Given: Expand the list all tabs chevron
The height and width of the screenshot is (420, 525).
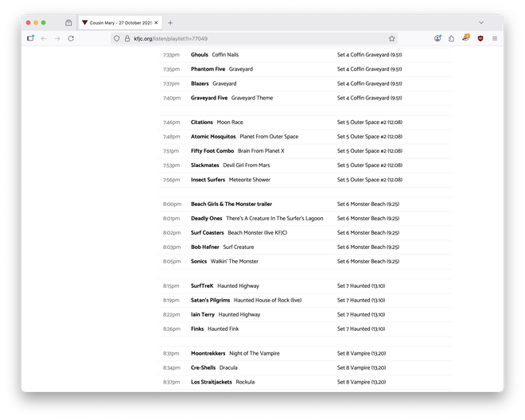Looking at the screenshot, I should 480,23.
